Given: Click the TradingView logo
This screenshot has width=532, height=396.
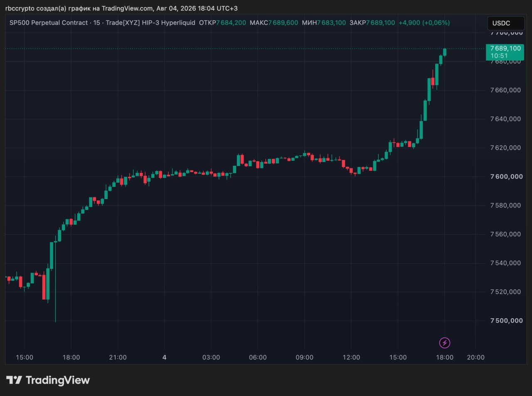Looking at the screenshot, I should 48,380.
